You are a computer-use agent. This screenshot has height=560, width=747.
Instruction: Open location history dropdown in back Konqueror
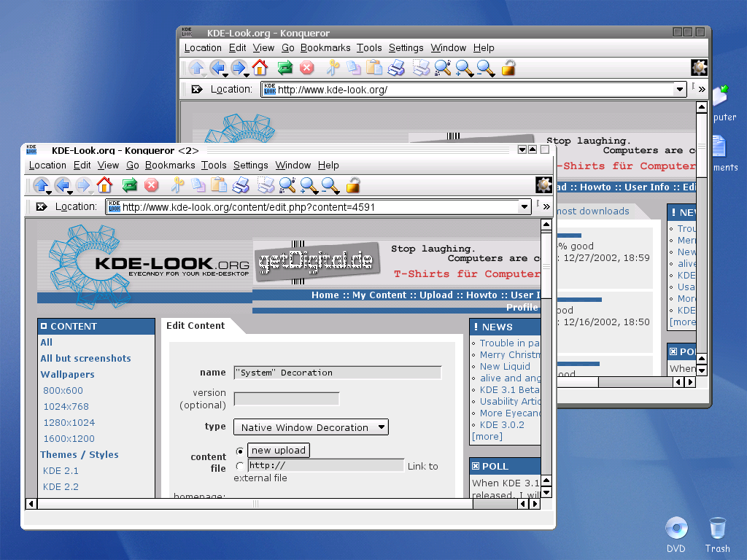tap(680, 90)
